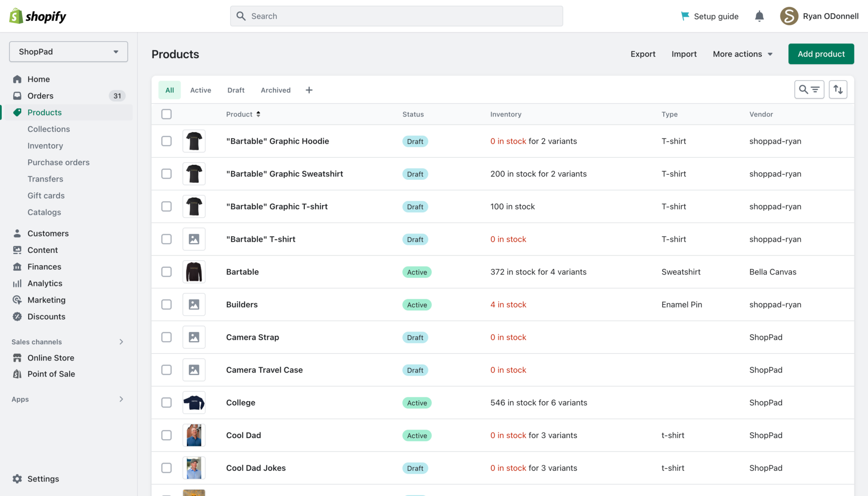Open Settings with the gear icon
The height and width of the screenshot is (496, 868).
(43, 479)
